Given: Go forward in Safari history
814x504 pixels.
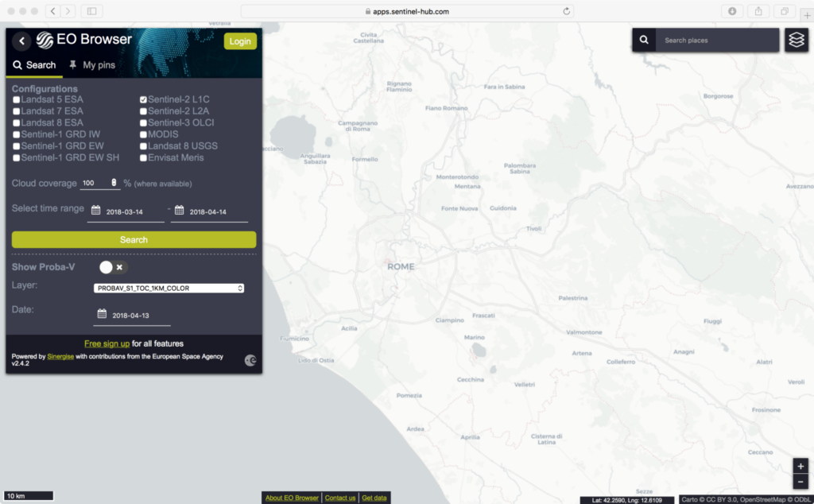Looking at the screenshot, I should point(68,11).
